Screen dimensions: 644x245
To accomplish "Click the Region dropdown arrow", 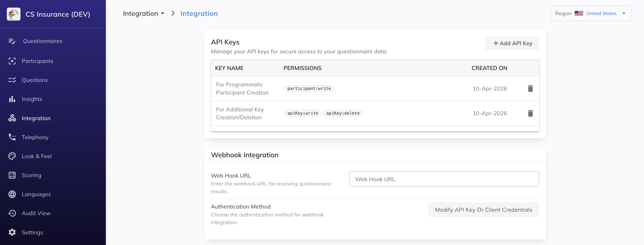I will coord(624,13).
